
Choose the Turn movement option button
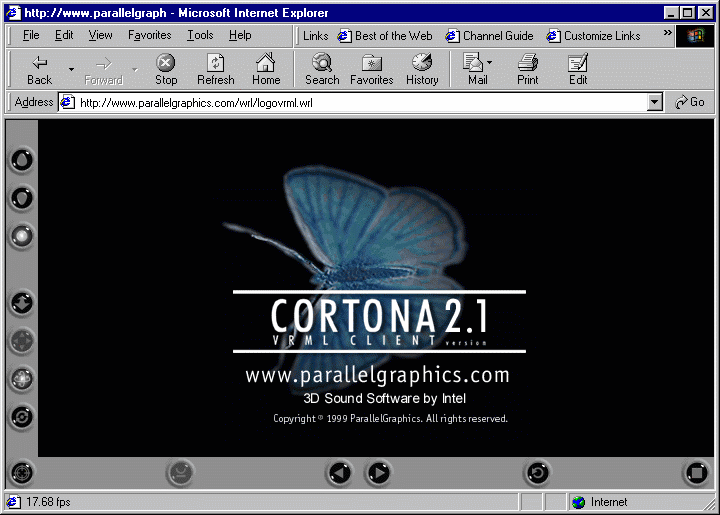pos(22,379)
